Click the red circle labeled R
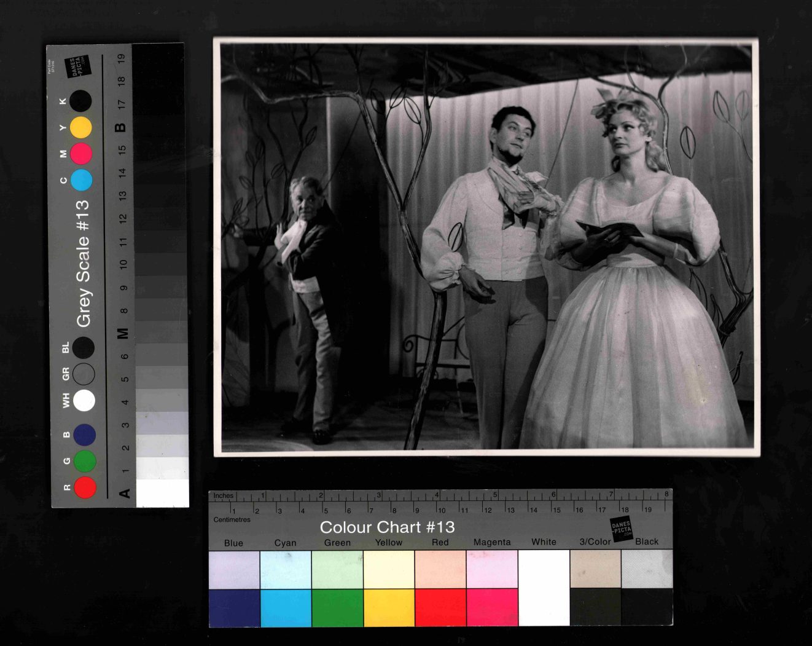Image resolution: width=812 pixels, height=646 pixels. 85,487
